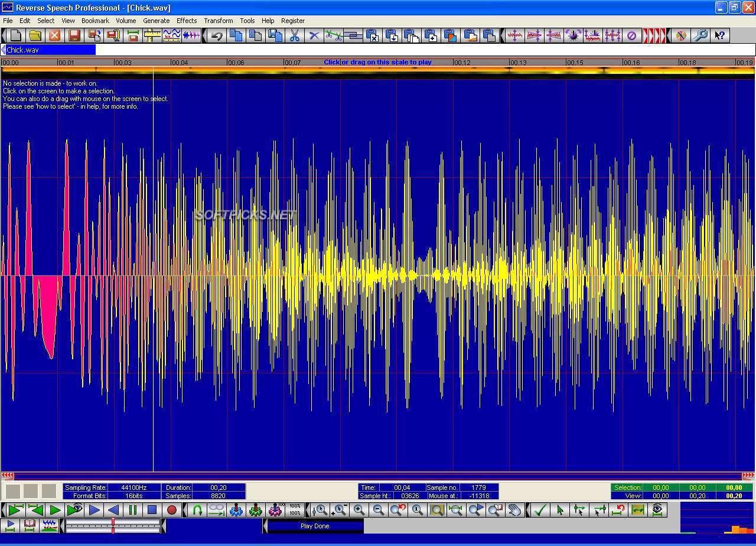Viewport: 756px width, 546px height.
Task: Cut the selection with the blue scissors icon
Action: pyautogui.click(x=294, y=35)
